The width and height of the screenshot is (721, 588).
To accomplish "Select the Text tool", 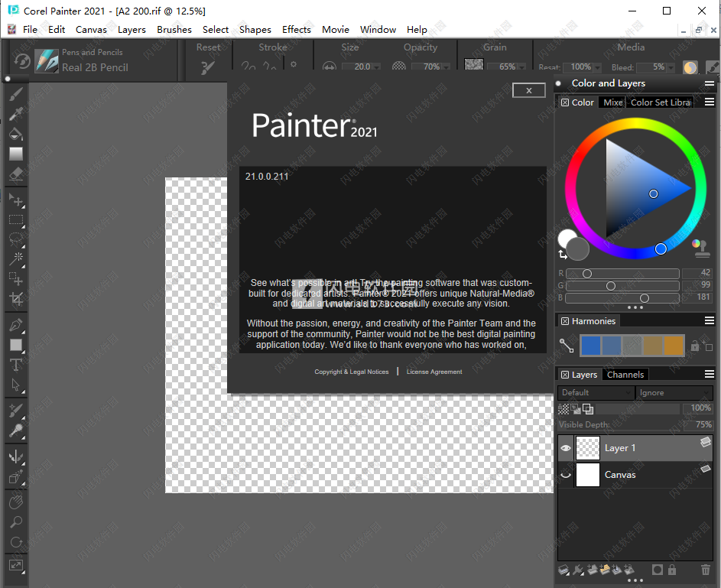I will click(x=15, y=365).
